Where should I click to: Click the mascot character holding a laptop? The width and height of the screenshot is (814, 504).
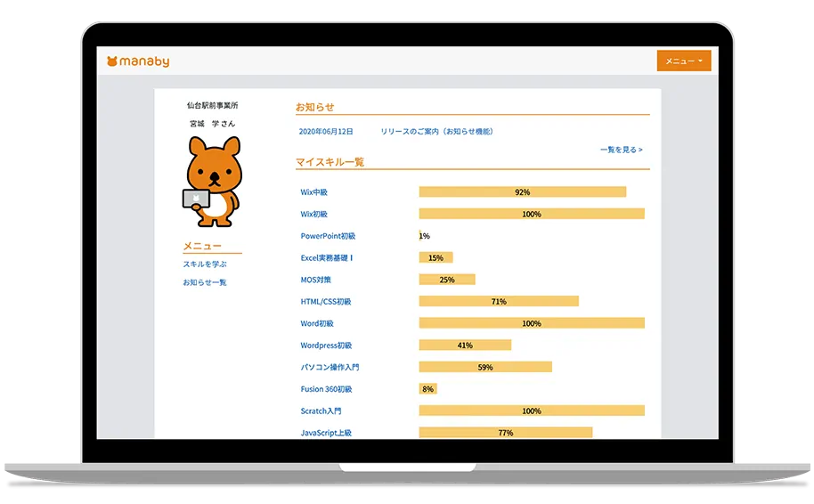212,182
